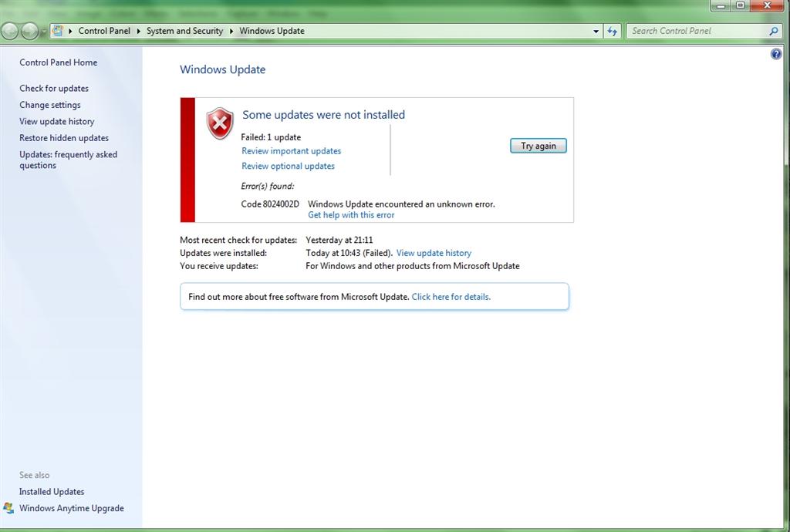
Task: Click the Forward navigation arrow button
Action: click(x=29, y=31)
